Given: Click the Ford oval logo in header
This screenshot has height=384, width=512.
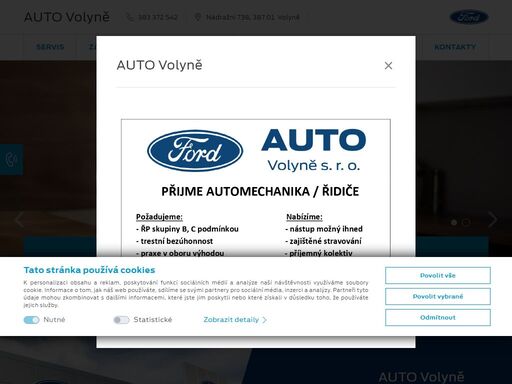Looking at the screenshot, I should click(x=469, y=17).
